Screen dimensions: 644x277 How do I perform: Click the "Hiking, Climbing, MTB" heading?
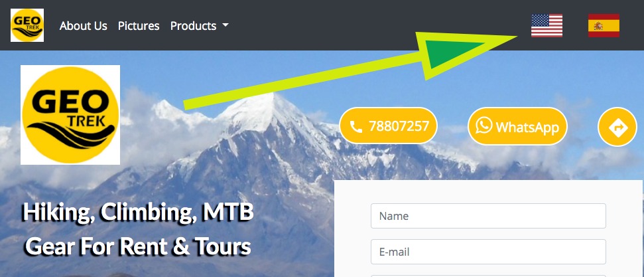pyautogui.click(x=139, y=212)
